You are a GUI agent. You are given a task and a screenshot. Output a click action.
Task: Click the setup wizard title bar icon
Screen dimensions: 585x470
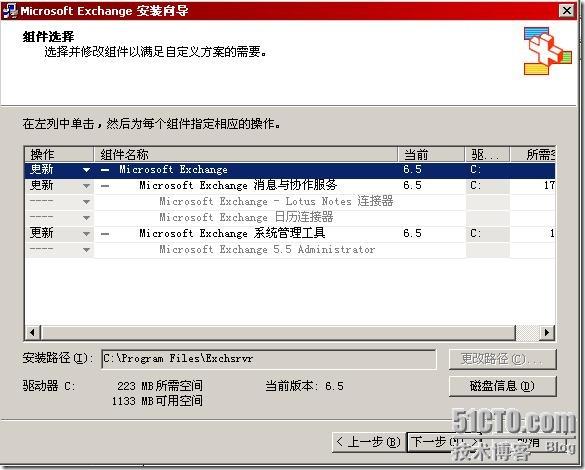[10, 10]
